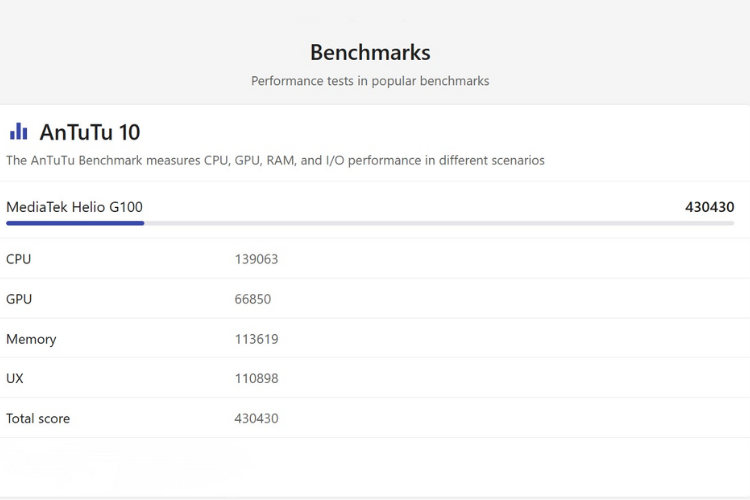Click the Total score row label
750x500 pixels.
coord(38,419)
